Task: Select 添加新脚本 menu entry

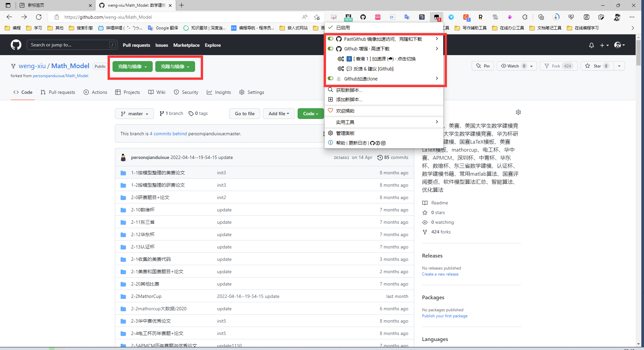Action: 384,100
